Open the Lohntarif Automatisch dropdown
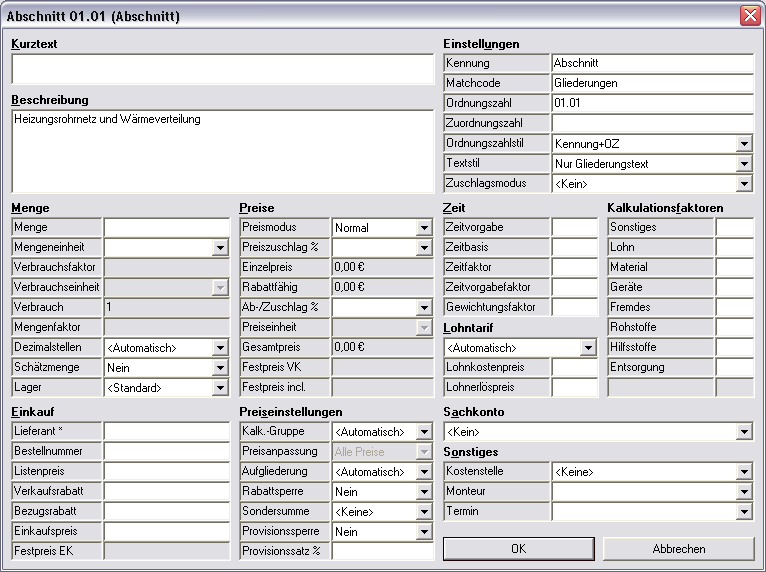766x572 pixels. coord(588,347)
